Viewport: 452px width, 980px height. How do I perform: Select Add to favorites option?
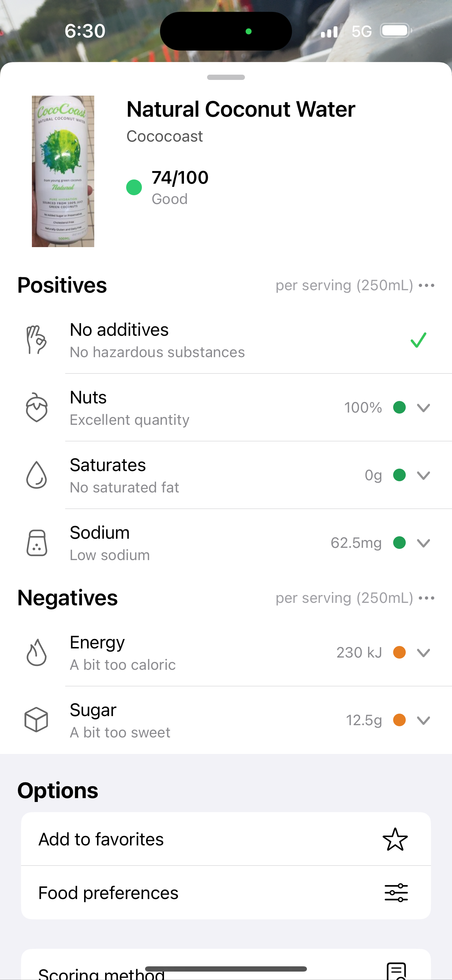pos(226,839)
